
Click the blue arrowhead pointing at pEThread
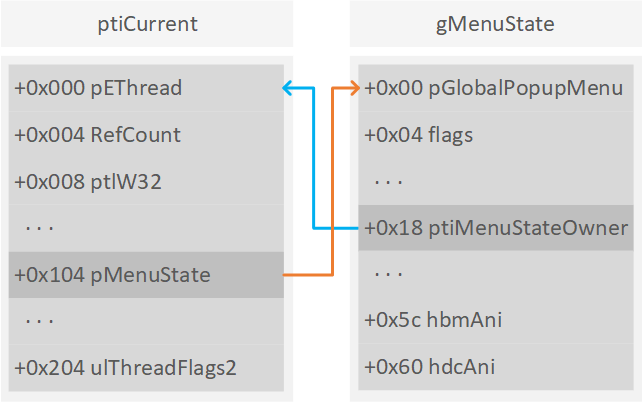[x=288, y=88]
